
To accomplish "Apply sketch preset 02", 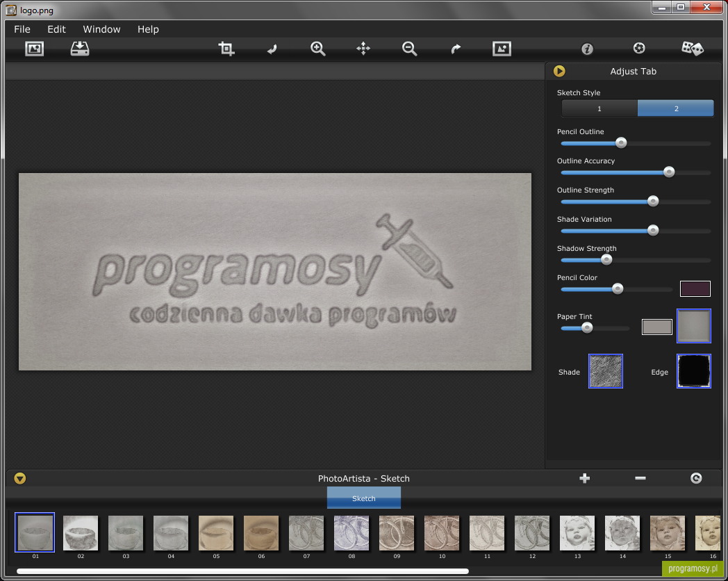I will (x=81, y=533).
